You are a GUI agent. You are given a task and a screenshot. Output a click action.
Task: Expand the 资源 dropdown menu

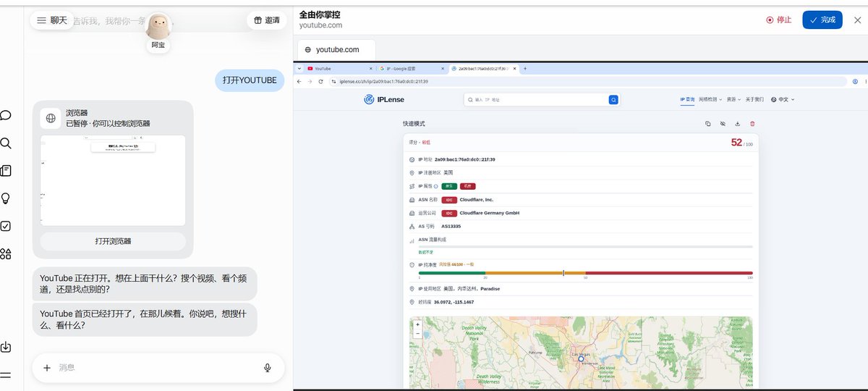(x=734, y=99)
